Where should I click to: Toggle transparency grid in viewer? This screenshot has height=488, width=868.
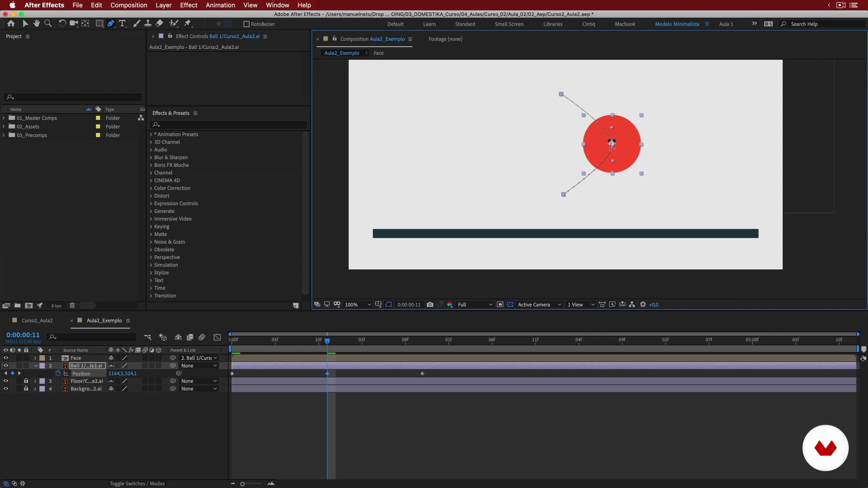tap(510, 305)
